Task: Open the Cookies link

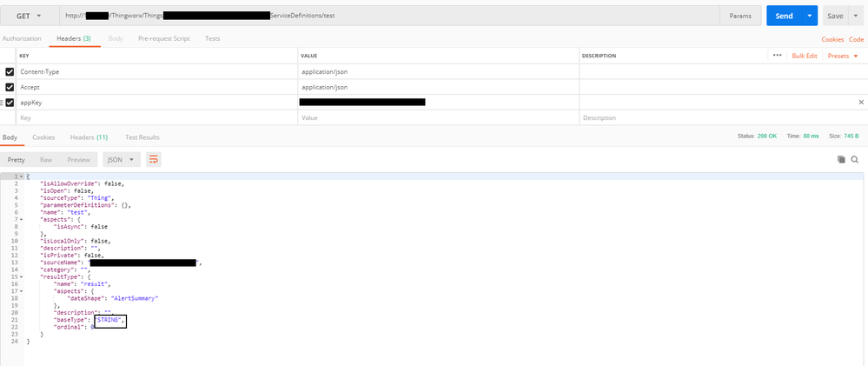Action: [x=832, y=39]
